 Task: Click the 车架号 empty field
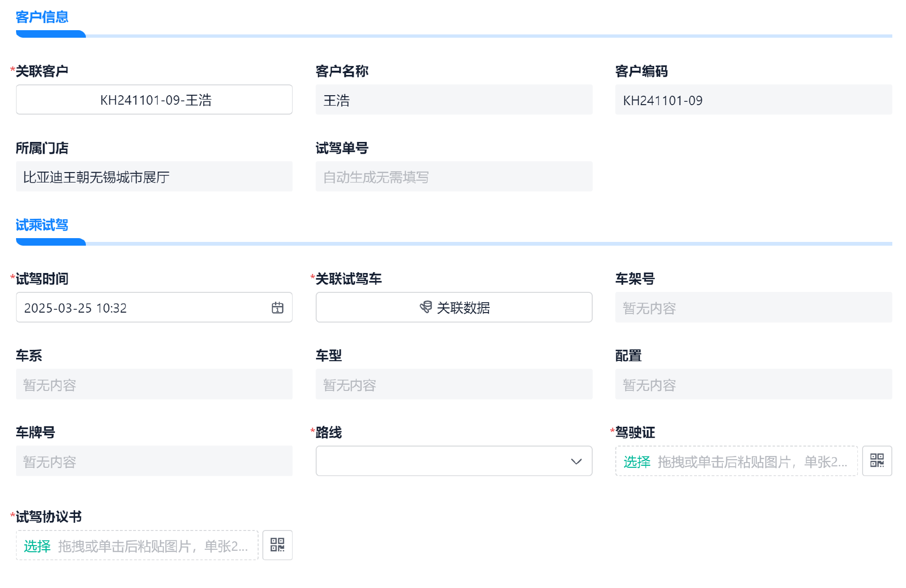[753, 308]
